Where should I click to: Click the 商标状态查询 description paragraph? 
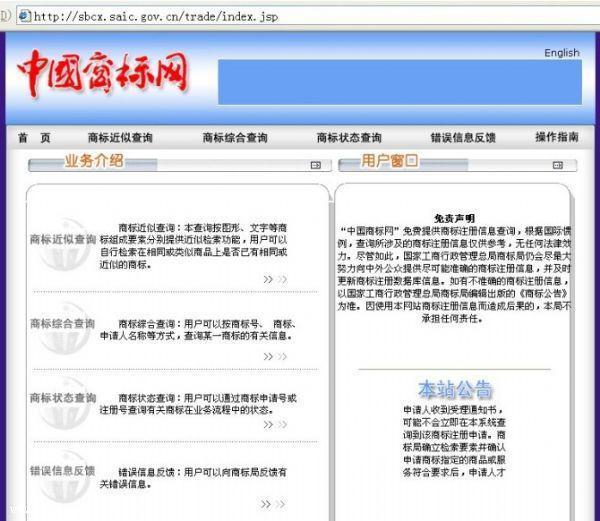click(198, 404)
